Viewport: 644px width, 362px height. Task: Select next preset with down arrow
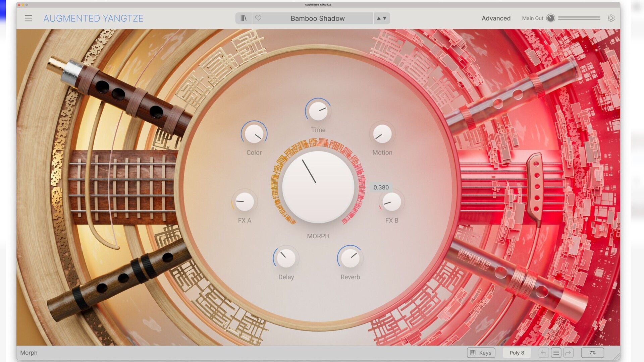tap(385, 18)
